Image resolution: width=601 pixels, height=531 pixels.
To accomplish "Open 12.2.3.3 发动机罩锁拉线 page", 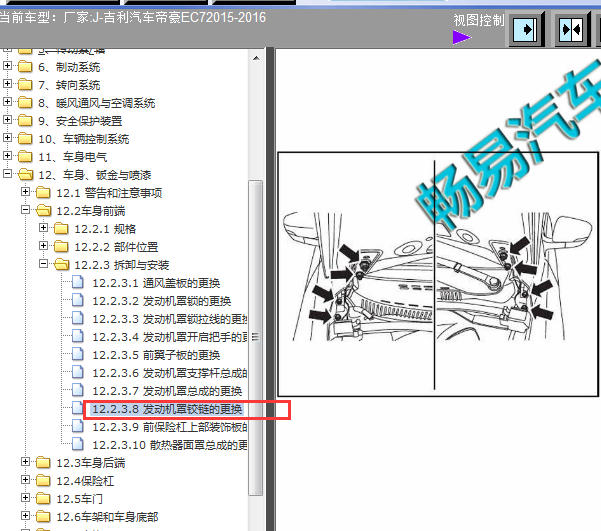I will 170,319.
